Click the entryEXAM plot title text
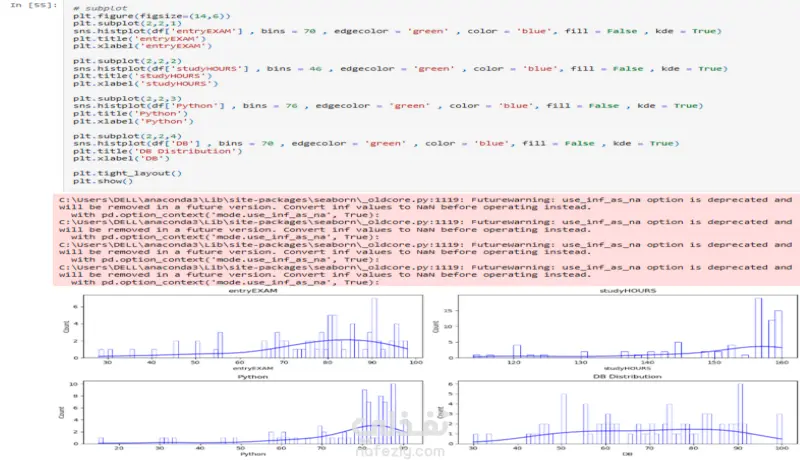Image resolution: width=800 pixels, height=460 pixels. pos(253,291)
